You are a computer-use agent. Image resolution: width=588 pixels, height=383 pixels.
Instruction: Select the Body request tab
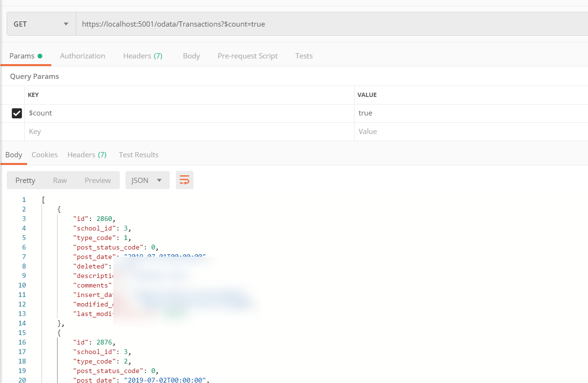[x=191, y=56]
